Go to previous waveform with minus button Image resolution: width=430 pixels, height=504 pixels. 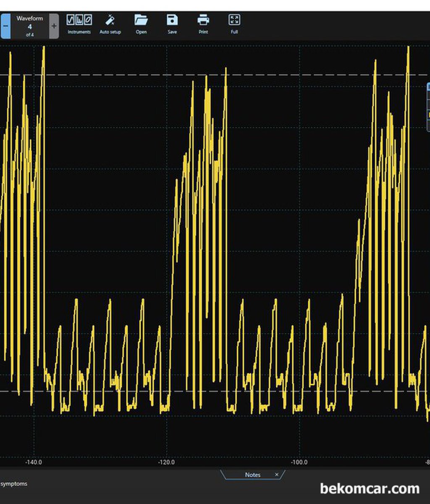pos(5,26)
